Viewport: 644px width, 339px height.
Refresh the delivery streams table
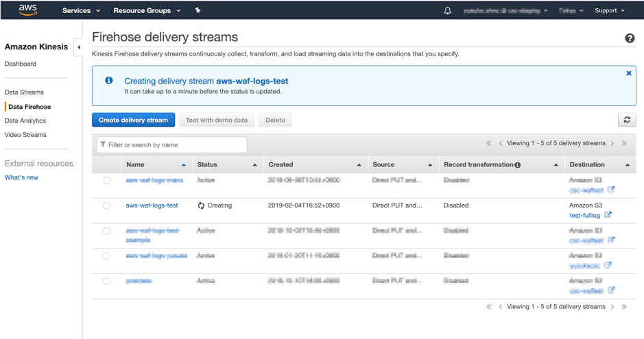(x=626, y=120)
